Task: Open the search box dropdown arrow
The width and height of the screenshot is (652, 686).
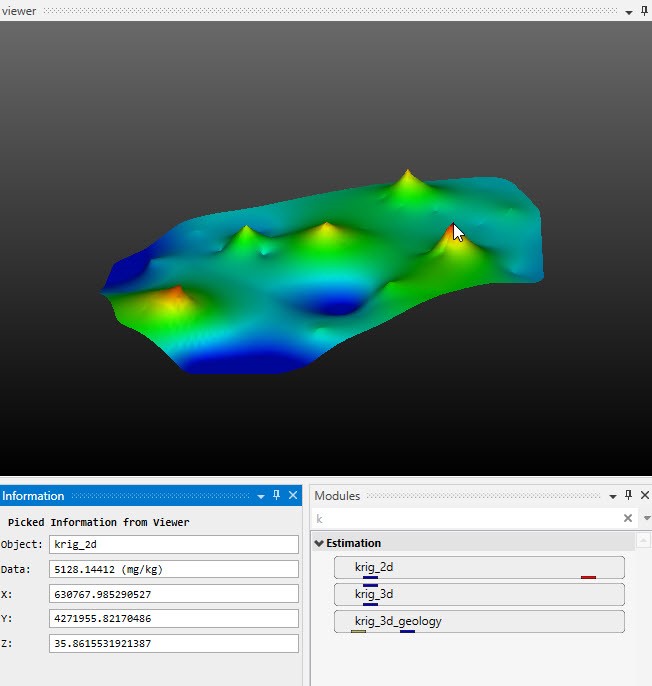Action: [x=646, y=518]
